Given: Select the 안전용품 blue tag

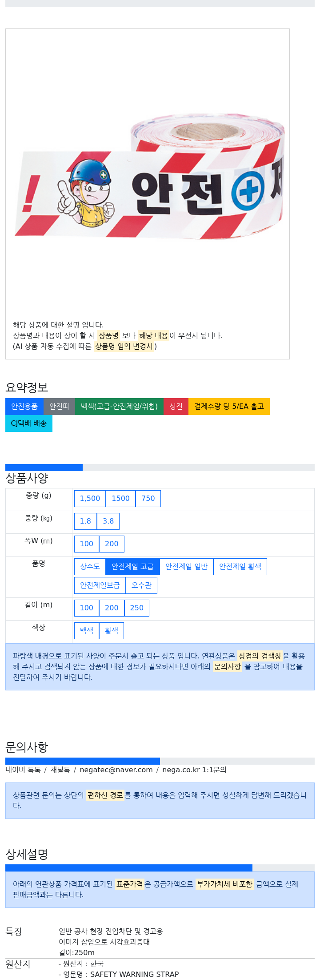Looking at the screenshot, I should [x=24, y=407].
